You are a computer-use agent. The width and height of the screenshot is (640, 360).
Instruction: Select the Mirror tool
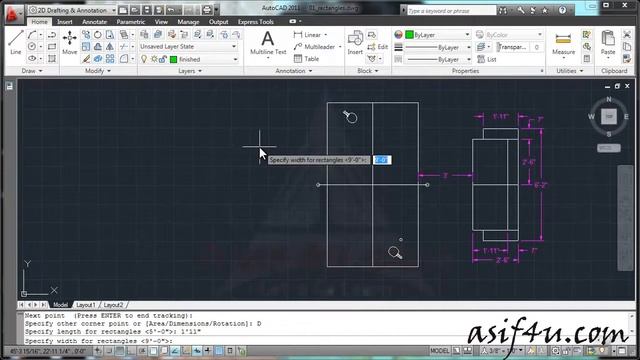point(110,47)
